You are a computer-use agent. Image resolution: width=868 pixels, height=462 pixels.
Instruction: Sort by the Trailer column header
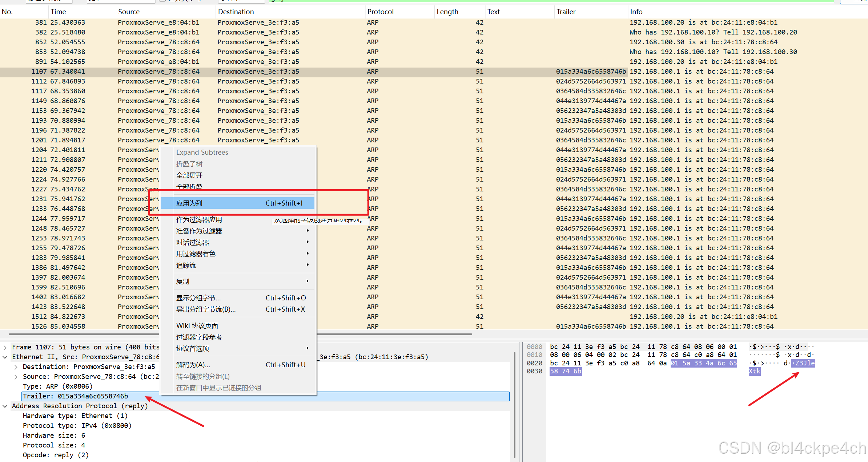coord(566,12)
